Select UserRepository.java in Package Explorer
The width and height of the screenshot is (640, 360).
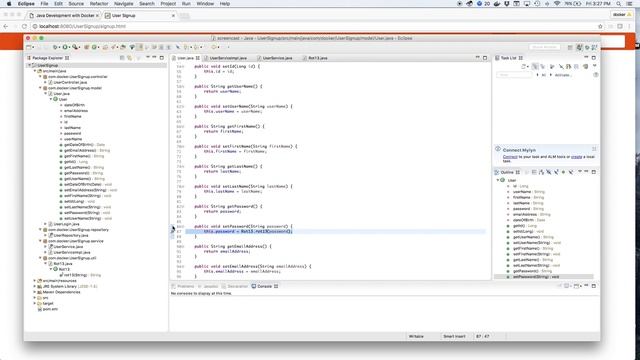pyautogui.click(x=71, y=236)
